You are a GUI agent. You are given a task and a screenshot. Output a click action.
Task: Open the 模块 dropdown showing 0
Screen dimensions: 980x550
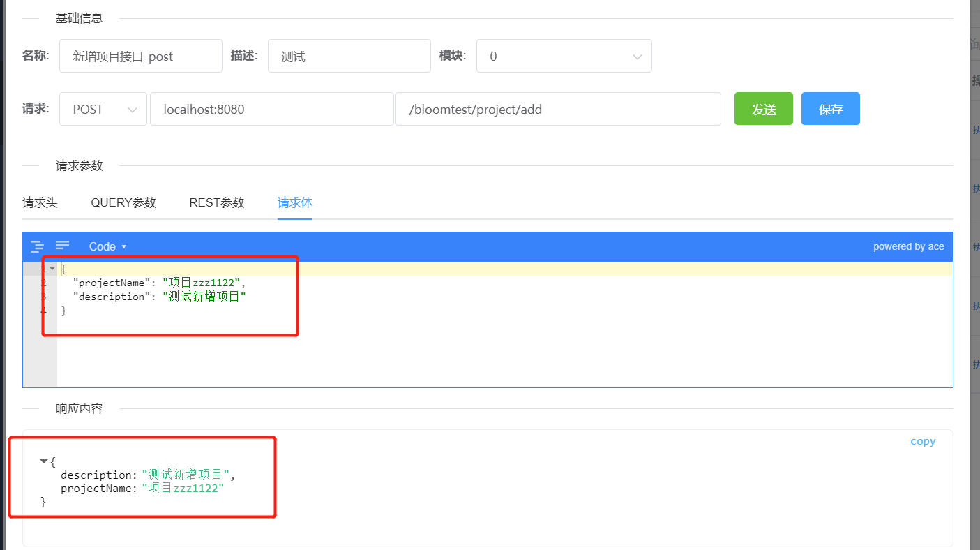pyautogui.click(x=564, y=56)
